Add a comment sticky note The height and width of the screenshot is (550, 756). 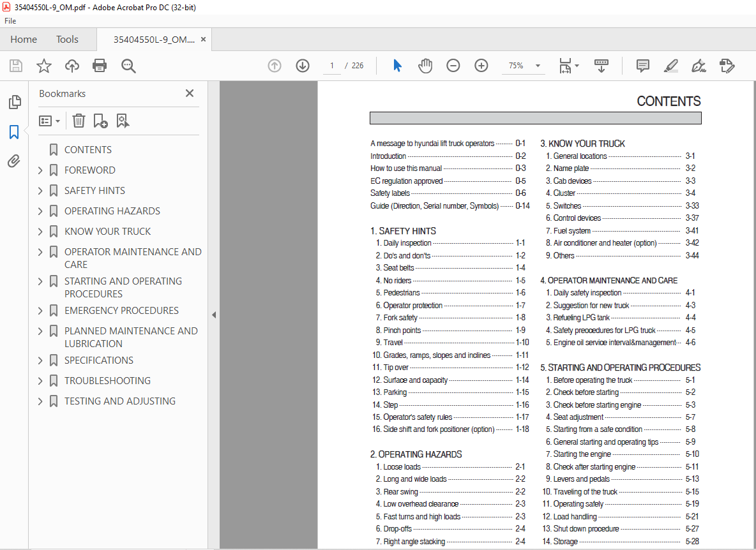(x=643, y=66)
